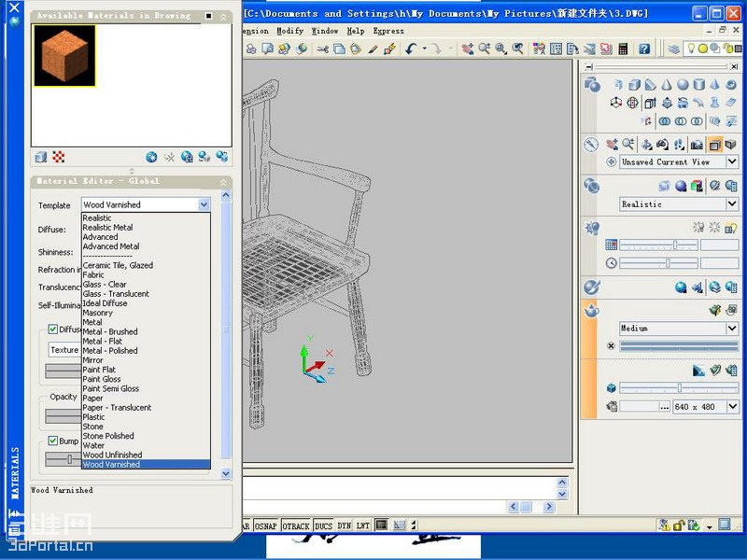The height and width of the screenshot is (560, 747).
Task: Click the Intersect boolean icon
Action: (x=697, y=121)
